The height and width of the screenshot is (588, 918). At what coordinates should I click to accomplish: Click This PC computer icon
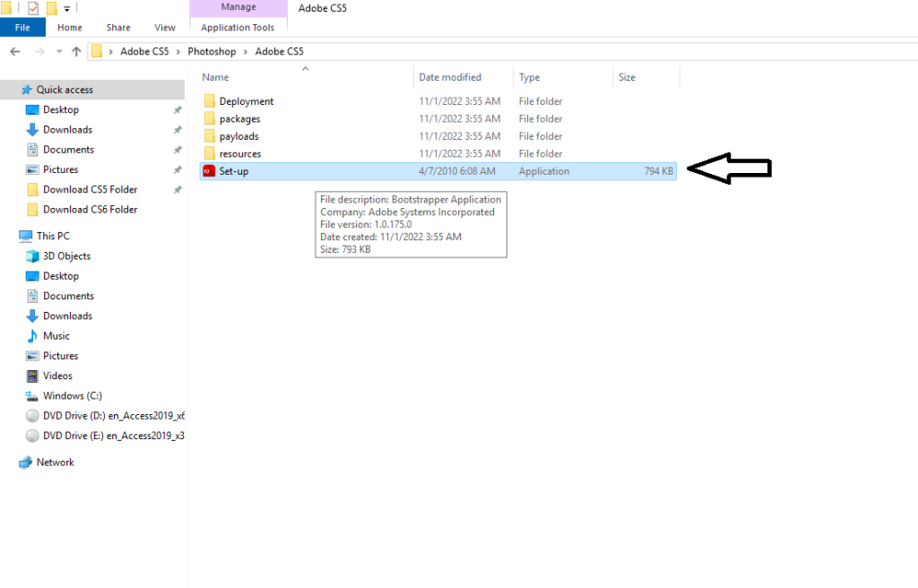pyautogui.click(x=26, y=236)
